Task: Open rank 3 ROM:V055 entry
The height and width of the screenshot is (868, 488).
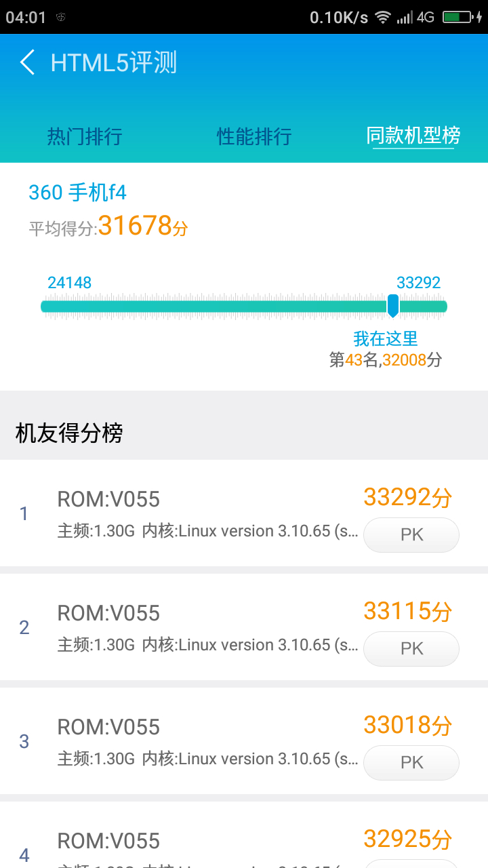Action: (203, 741)
